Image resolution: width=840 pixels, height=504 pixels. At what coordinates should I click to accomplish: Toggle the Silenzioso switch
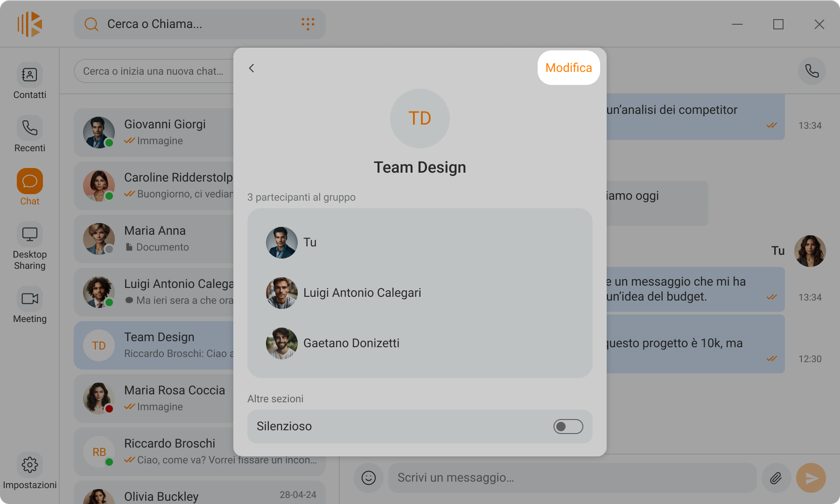click(568, 427)
